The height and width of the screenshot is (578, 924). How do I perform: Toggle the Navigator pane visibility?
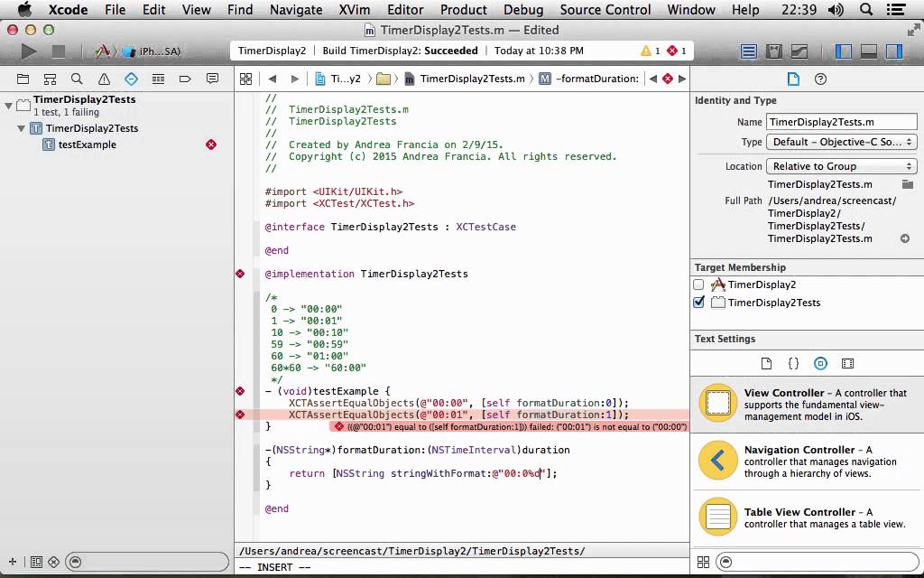tap(844, 51)
